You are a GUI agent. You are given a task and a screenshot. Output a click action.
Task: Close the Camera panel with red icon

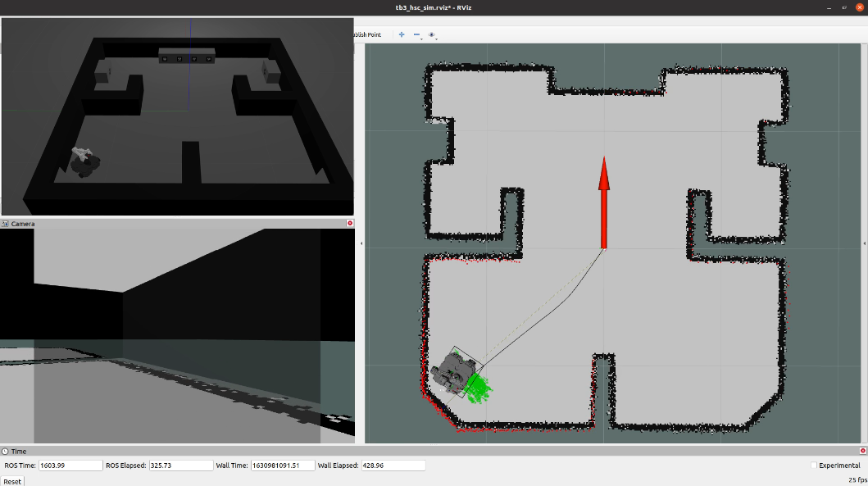click(x=350, y=223)
